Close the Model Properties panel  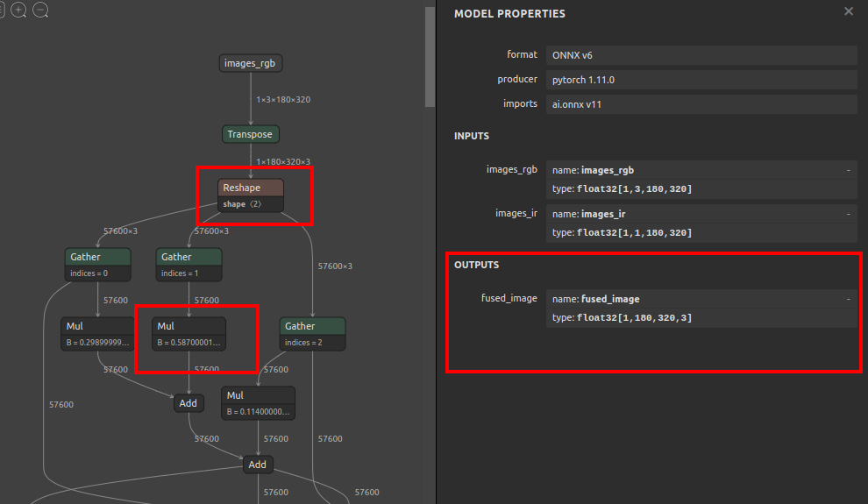[848, 11]
